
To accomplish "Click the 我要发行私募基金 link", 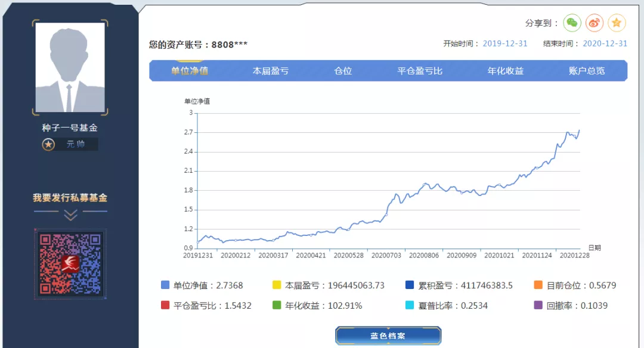I will pos(70,198).
